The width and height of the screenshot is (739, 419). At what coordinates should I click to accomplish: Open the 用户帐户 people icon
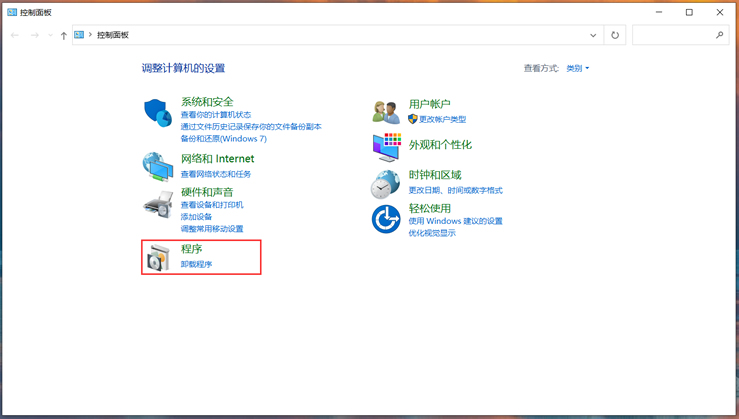tap(386, 112)
